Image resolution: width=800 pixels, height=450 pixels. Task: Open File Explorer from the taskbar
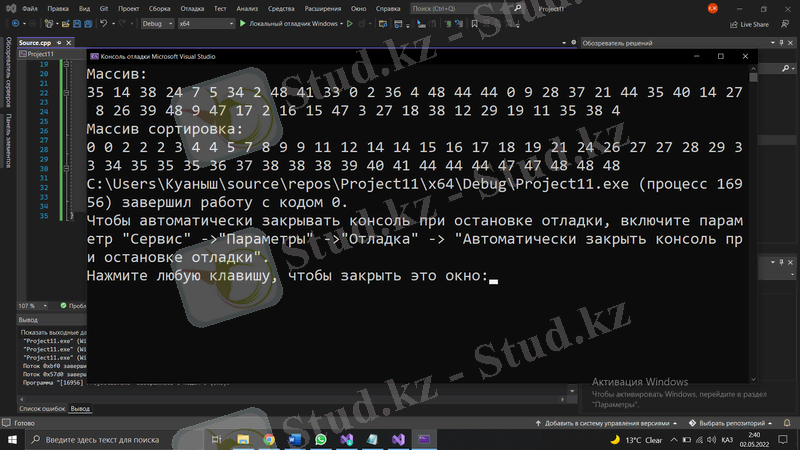click(243, 439)
